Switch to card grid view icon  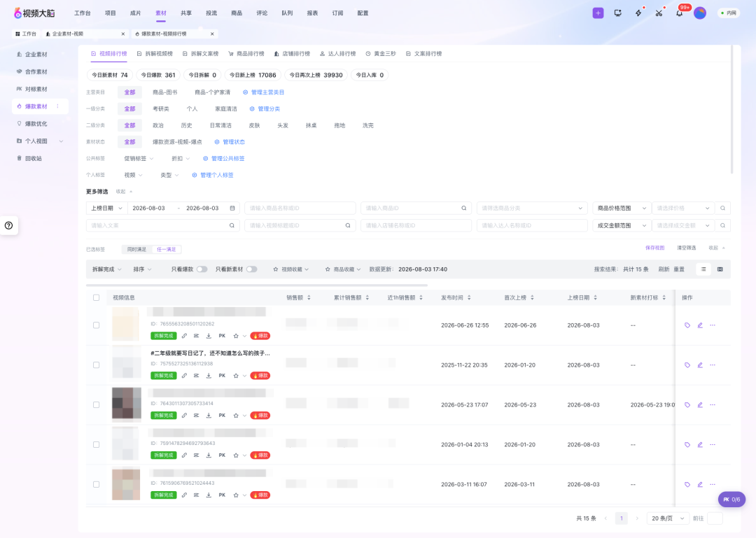tap(720, 269)
